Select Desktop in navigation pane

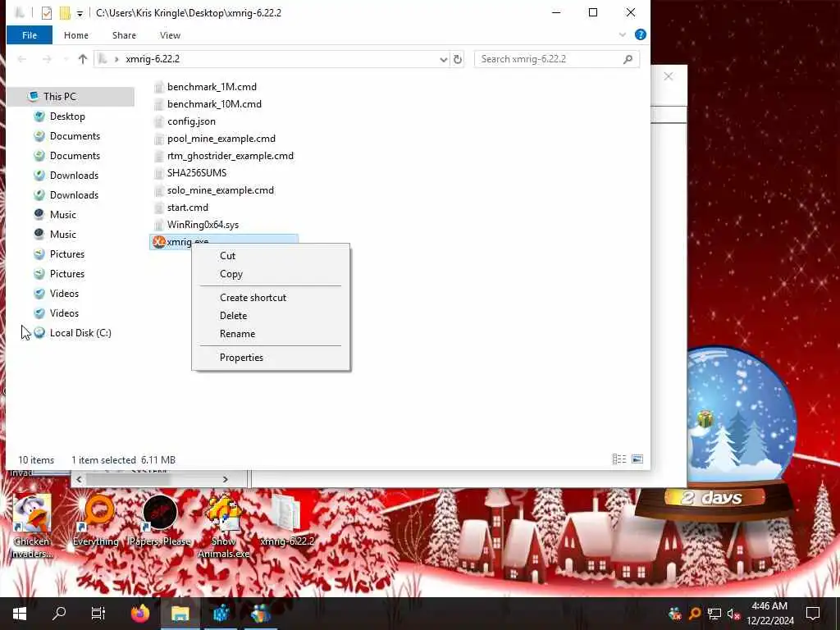click(x=67, y=116)
